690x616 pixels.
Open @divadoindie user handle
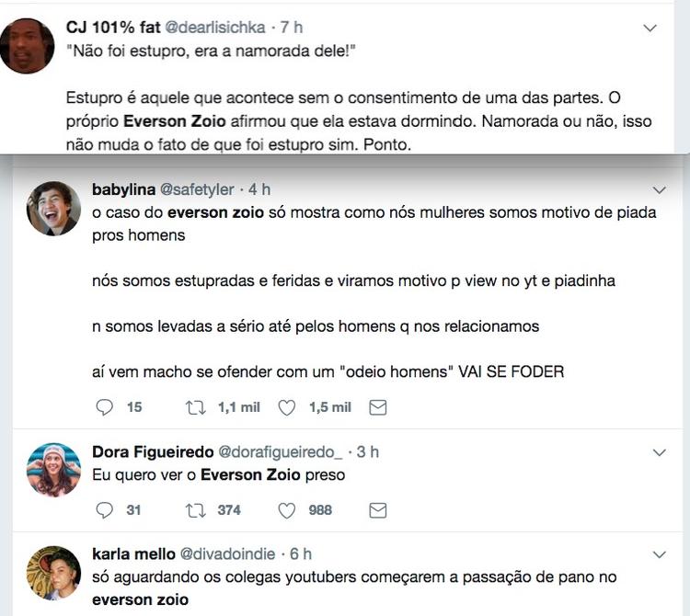pos(227,554)
